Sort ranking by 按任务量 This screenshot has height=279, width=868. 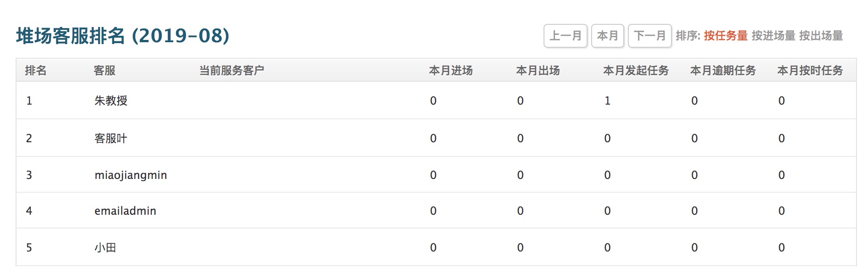725,36
